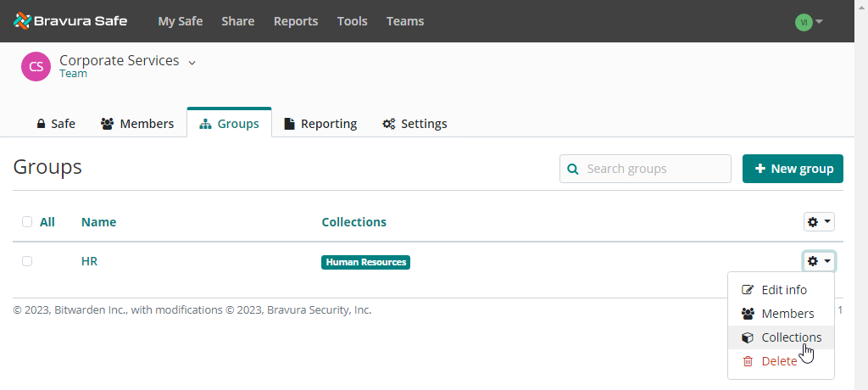This screenshot has height=390, width=868.
Task: Click the trash icon beside Delete
Action: click(x=748, y=361)
